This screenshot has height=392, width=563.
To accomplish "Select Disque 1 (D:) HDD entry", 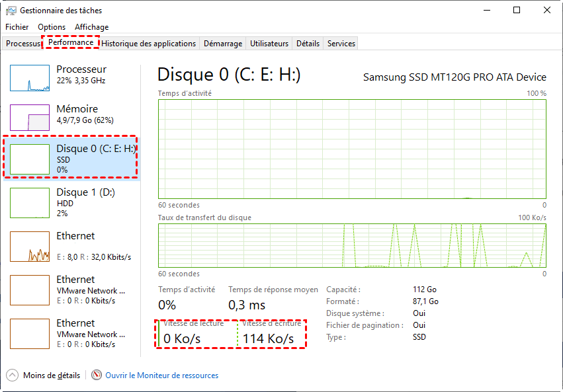I will (x=71, y=201).
